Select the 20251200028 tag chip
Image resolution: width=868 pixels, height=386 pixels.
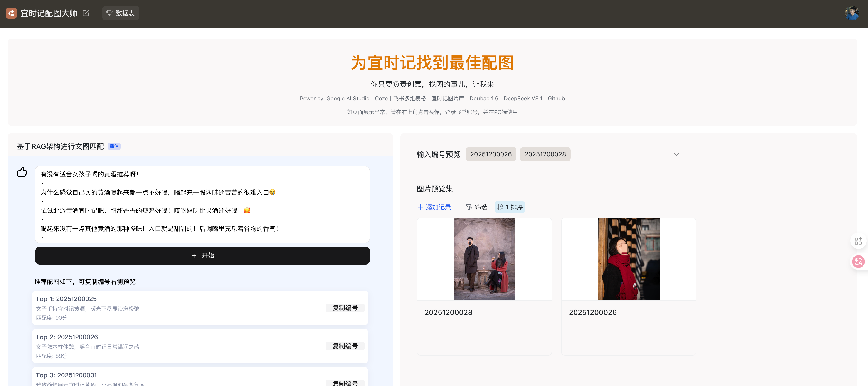coord(545,154)
